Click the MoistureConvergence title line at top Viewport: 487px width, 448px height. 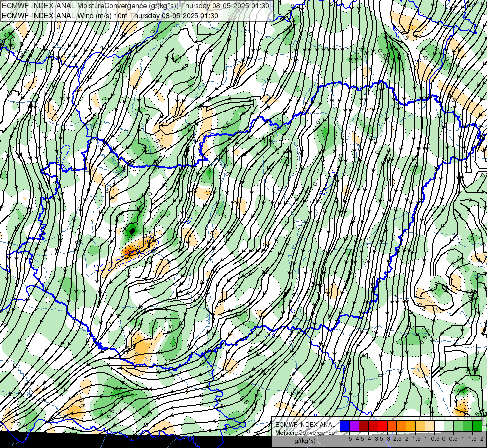coord(136,6)
